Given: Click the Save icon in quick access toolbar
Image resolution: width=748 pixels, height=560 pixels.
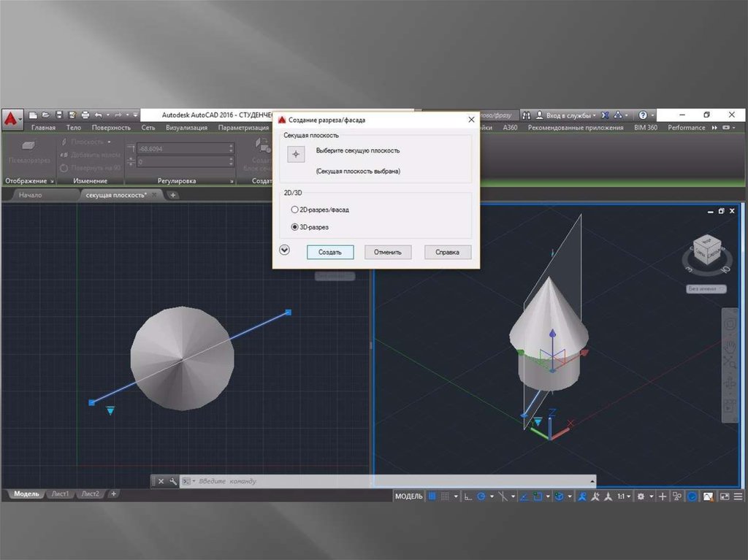Looking at the screenshot, I should click(x=59, y=115).
